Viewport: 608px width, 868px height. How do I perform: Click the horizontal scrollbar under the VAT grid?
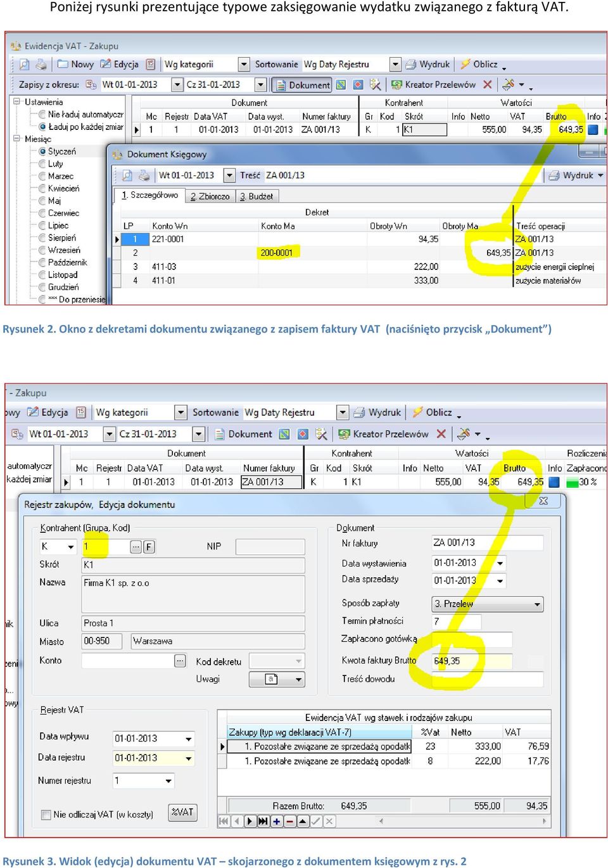(462, 821)
